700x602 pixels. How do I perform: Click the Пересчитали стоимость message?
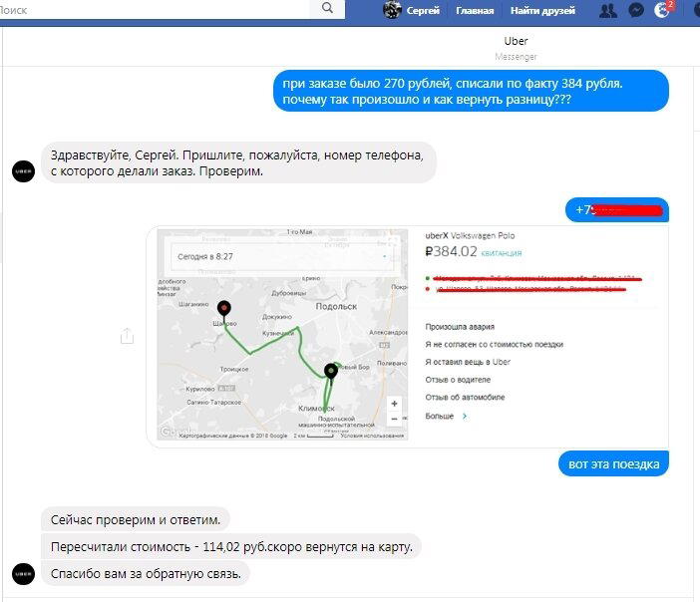231,546
